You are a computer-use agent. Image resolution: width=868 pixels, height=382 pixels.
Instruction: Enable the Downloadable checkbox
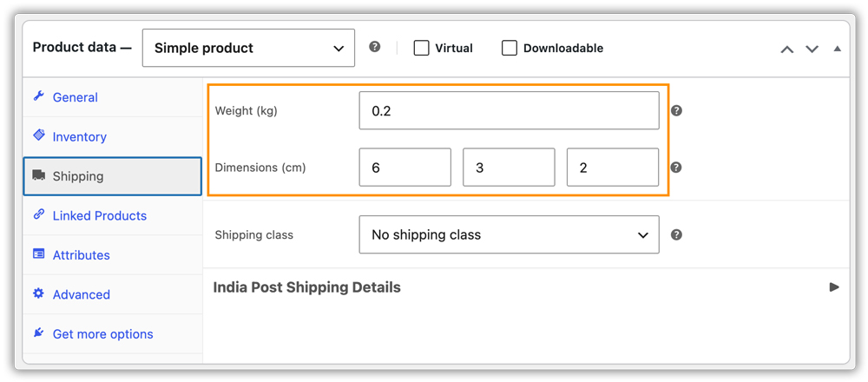(x=510, y=48)
